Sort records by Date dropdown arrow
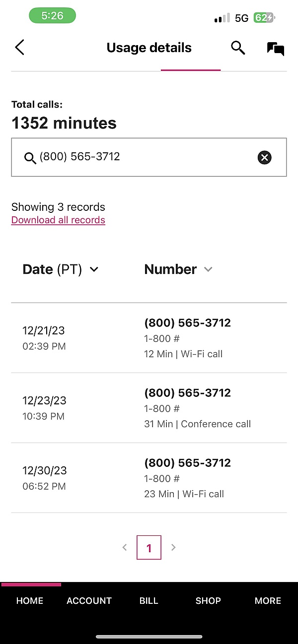This screenshot has height=644, width=298. [94, 269]
